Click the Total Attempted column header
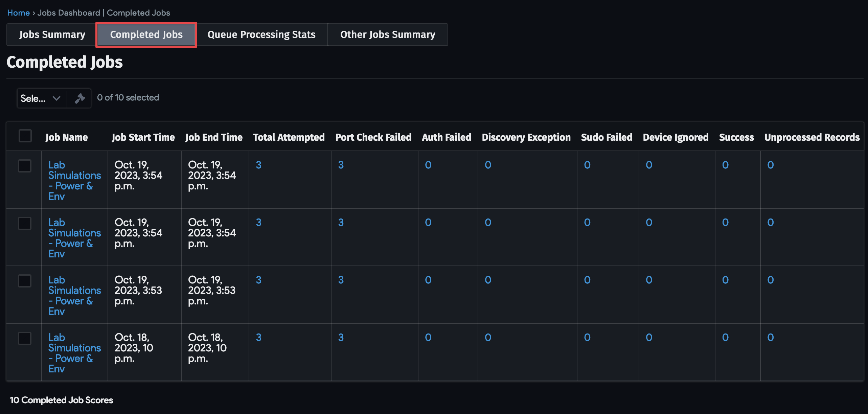The width and height of the screenshot is (868, 414). point(289,137)
